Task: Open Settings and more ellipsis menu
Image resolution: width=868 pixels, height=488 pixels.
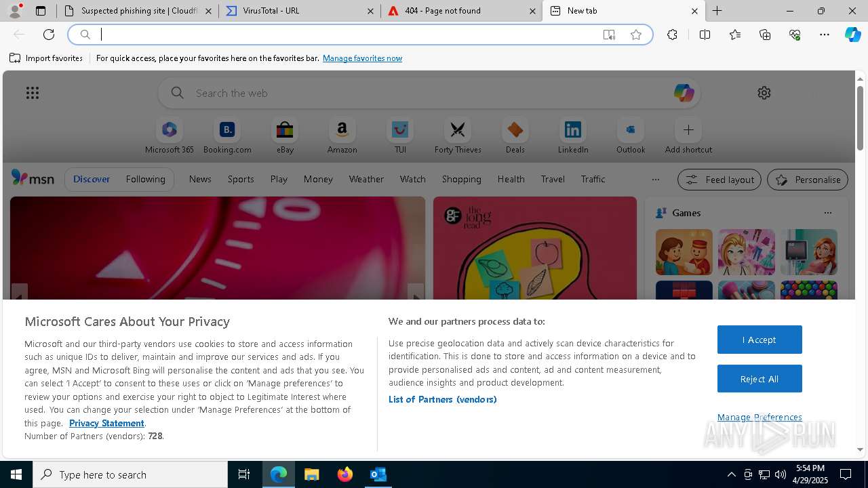Action: pyautogui.click(x=825, y=35)
